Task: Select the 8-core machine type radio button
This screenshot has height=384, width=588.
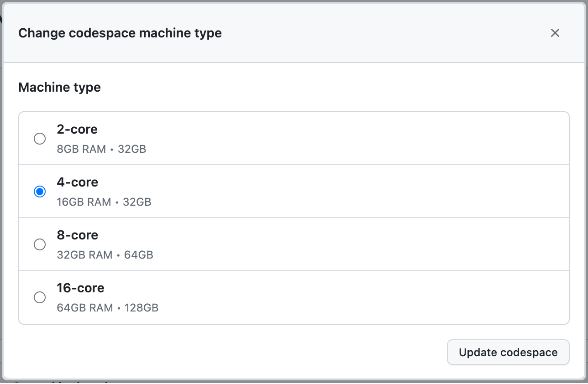Action: tap(40, 244)
